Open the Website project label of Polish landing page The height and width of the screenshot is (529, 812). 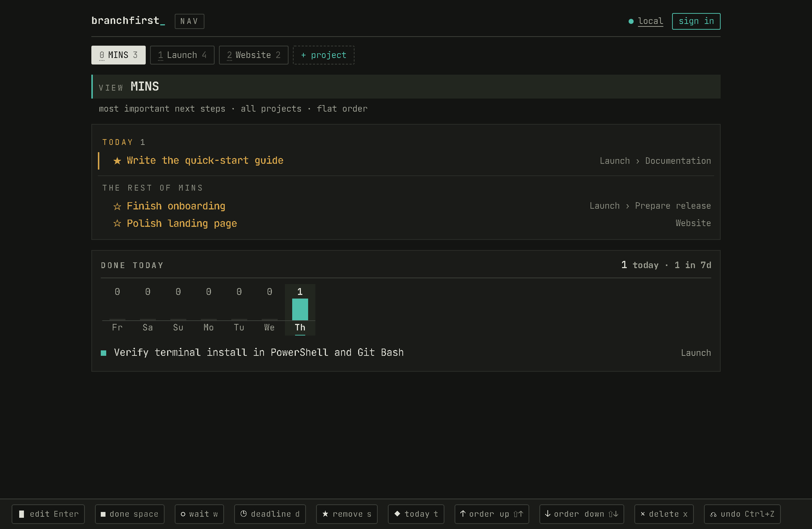pyautogui.click(x=693, y=223)
